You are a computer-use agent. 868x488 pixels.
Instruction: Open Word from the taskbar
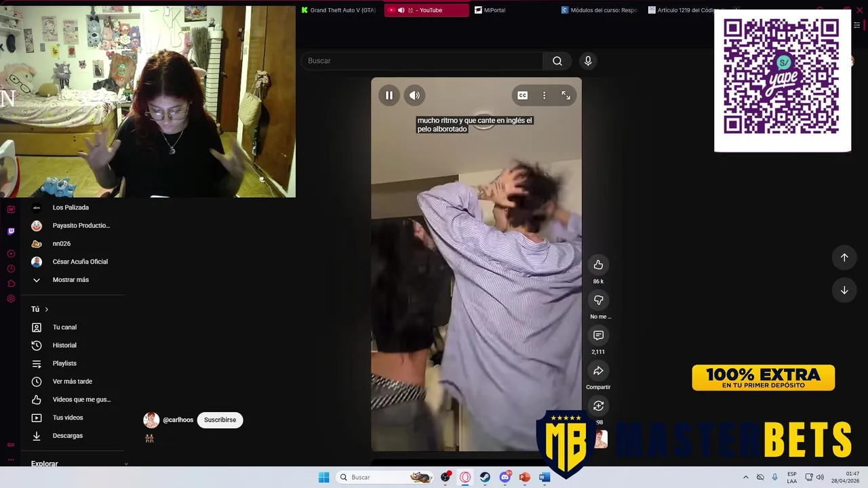click(x=544, y=477)
